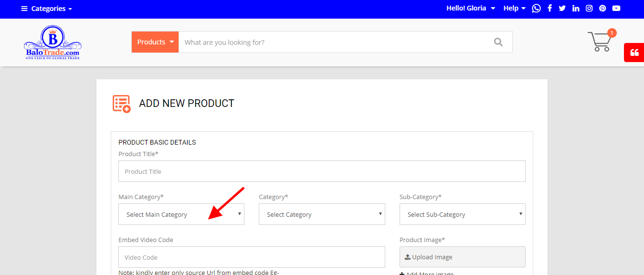Open the Select Category dropdown
Viewport: 644px width, 275px height.
coord(322,214)
